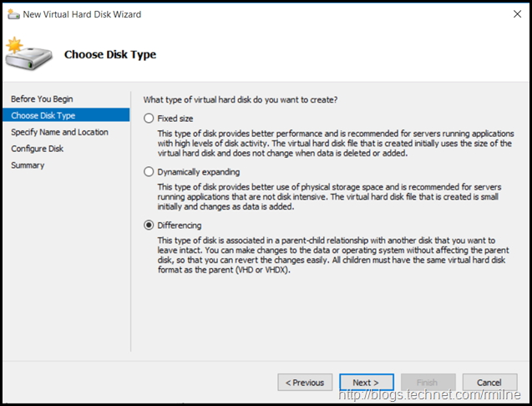The image size is (532, 406).
Task: Open the Specify Name and Location step
Action: 59,132
